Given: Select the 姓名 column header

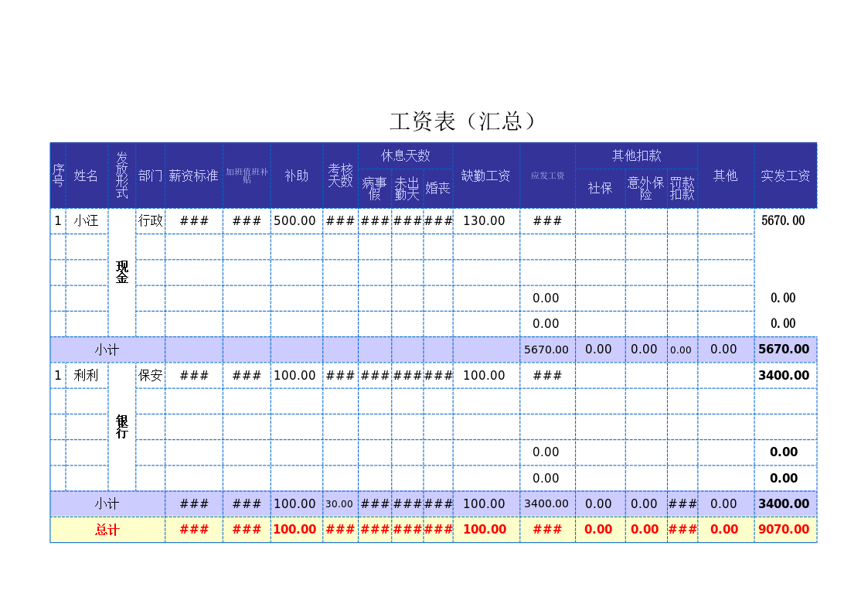Looking at the screenshot, I should 86,176.
